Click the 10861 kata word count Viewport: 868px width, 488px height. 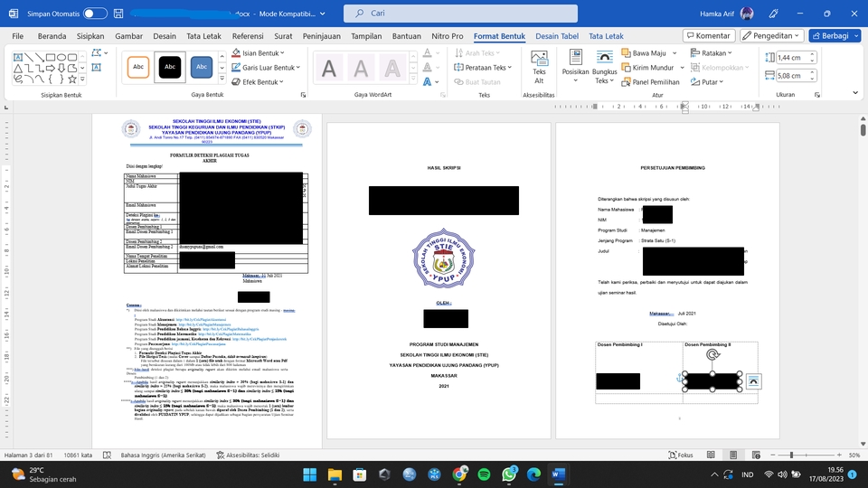pyautogui.click(x=78, y=455)
